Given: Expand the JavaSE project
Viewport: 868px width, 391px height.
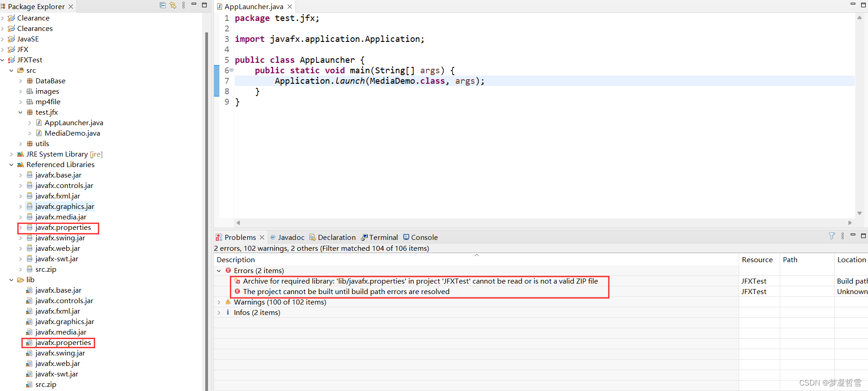Looking at the screenshot, I should 2,39.
